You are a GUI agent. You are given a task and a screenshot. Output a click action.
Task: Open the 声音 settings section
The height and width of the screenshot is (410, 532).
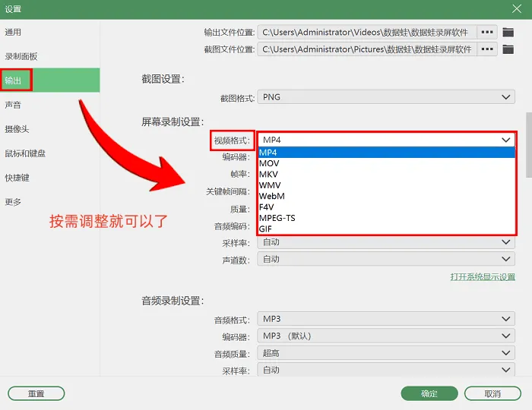point(50,105)
